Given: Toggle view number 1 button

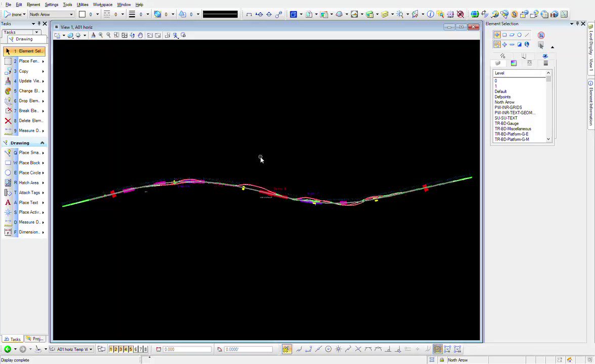Looking at the screenshot, I should (111, 349).
